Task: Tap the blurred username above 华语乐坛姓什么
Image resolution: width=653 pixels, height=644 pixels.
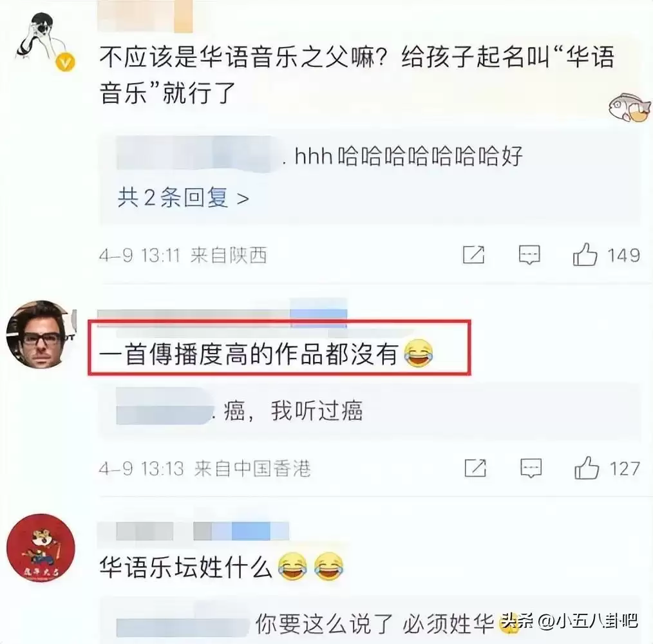Action: (x=193, y=531)
